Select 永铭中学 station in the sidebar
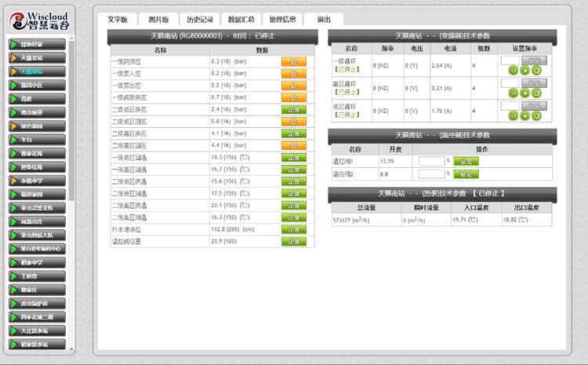Screen dimensions: 588x365 (x=36, y=181)
